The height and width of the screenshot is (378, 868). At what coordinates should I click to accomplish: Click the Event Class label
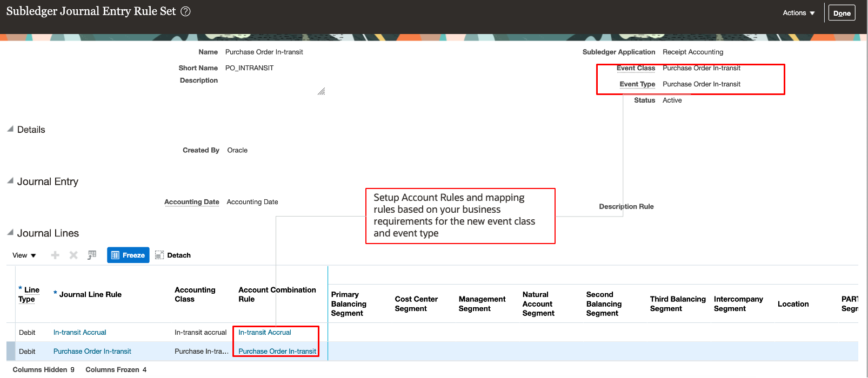636,68
